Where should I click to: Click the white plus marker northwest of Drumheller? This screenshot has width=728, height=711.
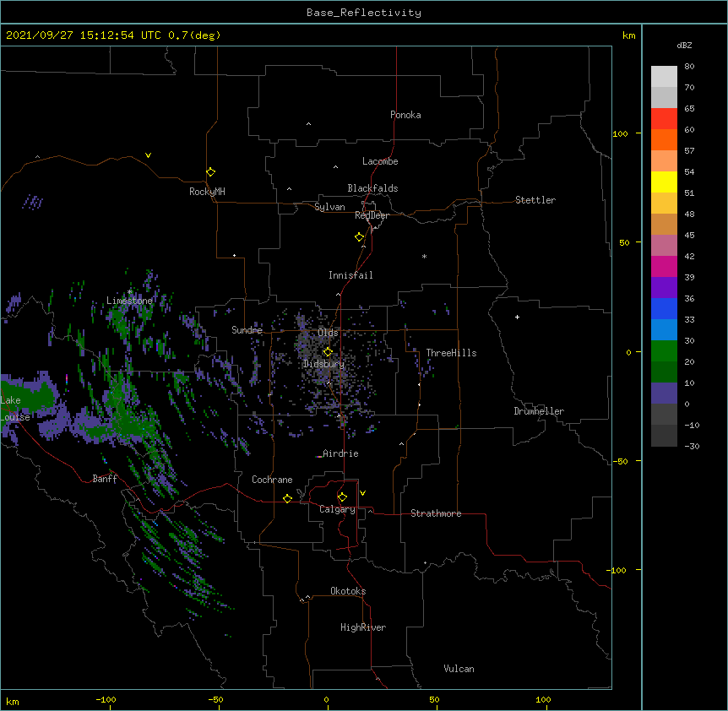pyautogui.click(x=517, y=317)
